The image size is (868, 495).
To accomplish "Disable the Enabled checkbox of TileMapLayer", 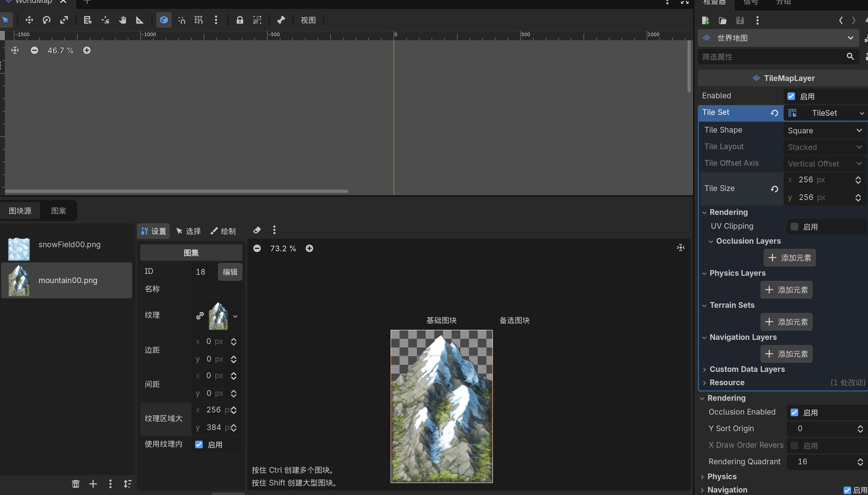I will click(x=791, y=96).
